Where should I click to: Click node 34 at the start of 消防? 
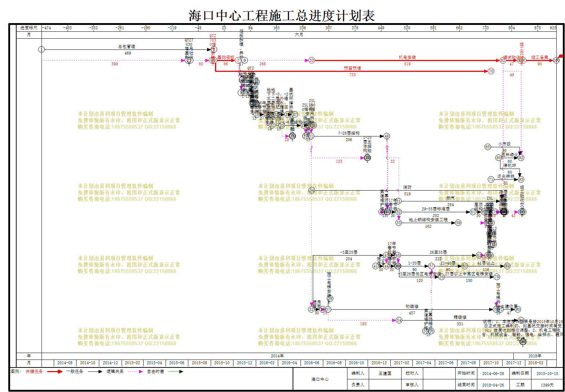pyautogui.click(x=312, y=190)
